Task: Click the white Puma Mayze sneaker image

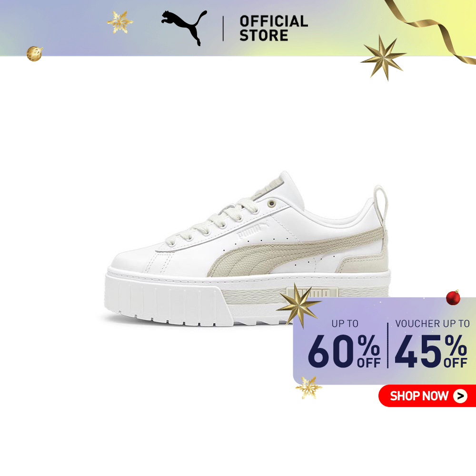Action: coord(248,248)
